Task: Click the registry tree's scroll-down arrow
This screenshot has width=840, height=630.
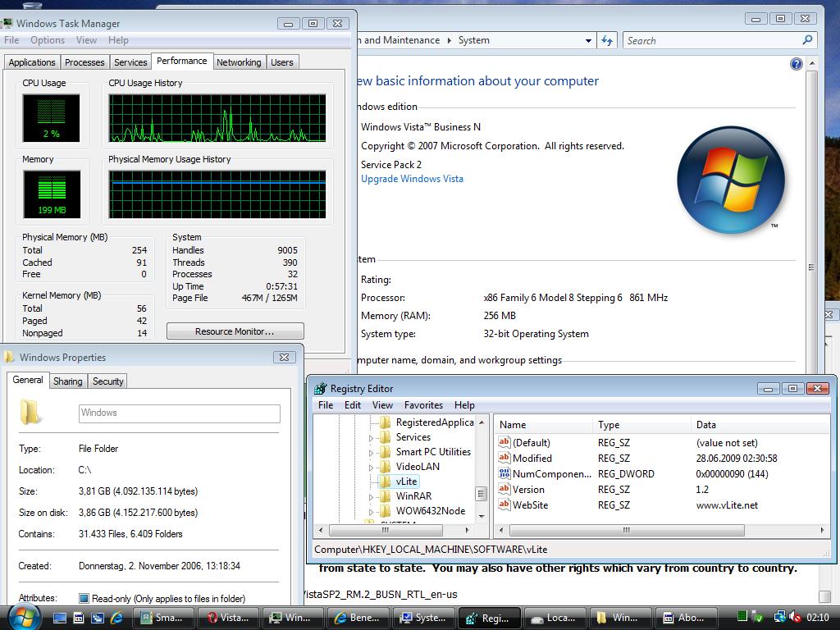Action: coord(481,517)
